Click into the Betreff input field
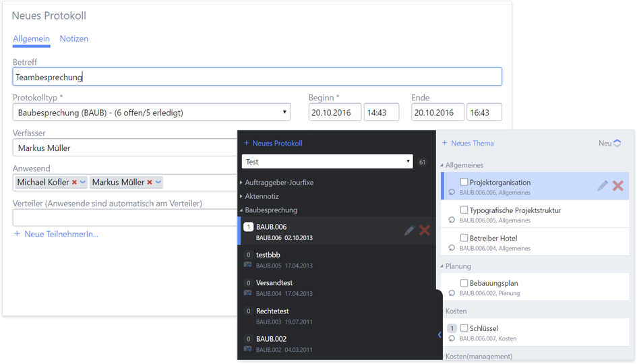The image size is (637, 364). pos(257,77)
